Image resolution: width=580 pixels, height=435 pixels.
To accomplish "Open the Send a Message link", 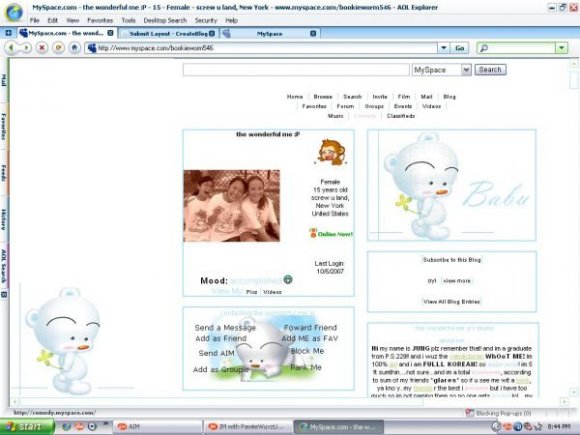I will (x=225, y=328).
